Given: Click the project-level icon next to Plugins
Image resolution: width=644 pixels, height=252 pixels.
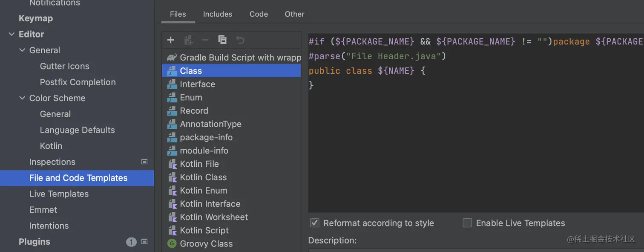Looking at the screenshot, I should (144, 242).
